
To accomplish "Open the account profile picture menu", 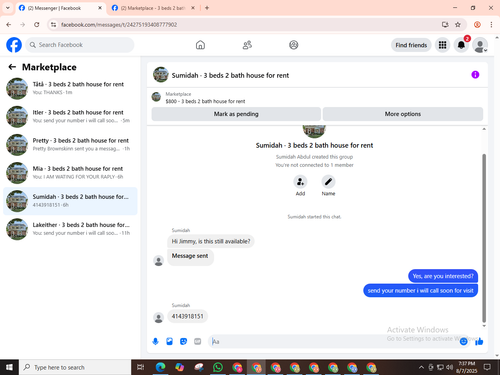I will pyautogui.click(x=480, y=45).
